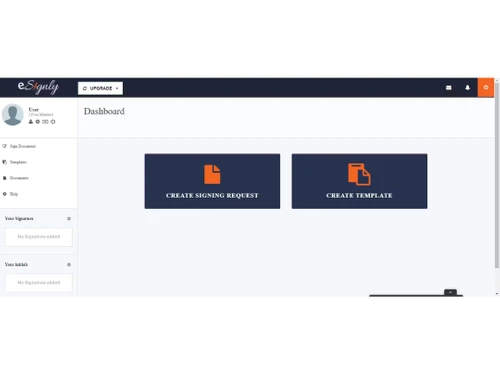Click the orange template icon in Create Template tile
The height and width of the screenshot is (375, 500).
[359, 174]
